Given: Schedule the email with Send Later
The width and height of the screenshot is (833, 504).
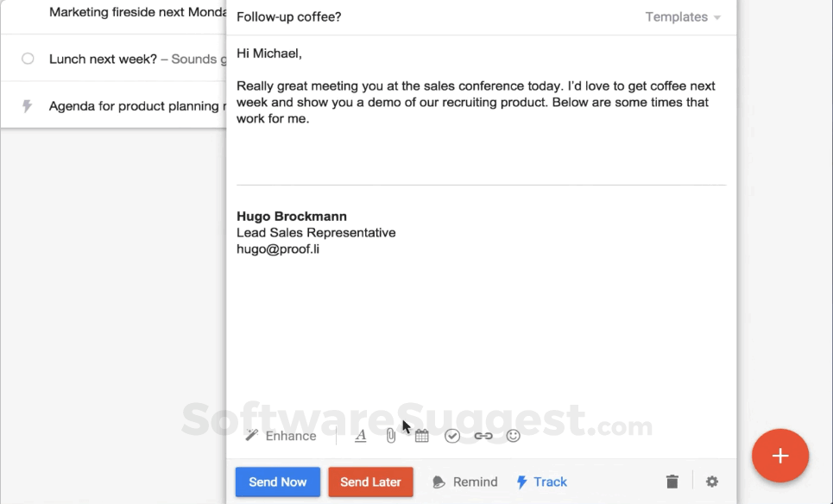Looking at the screenshot, I should [x=370, y=482].
